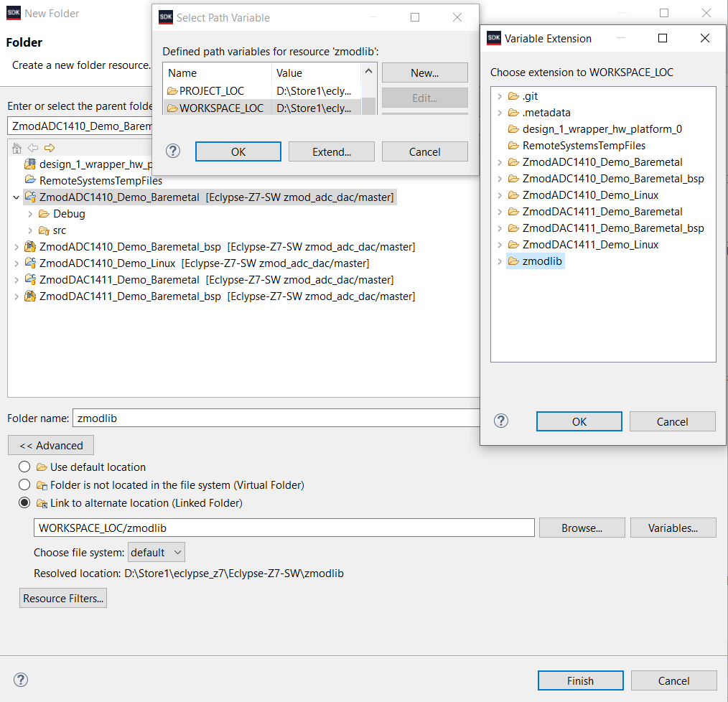Click the Extend... button

pyautogui.click(x=332, y=151)
